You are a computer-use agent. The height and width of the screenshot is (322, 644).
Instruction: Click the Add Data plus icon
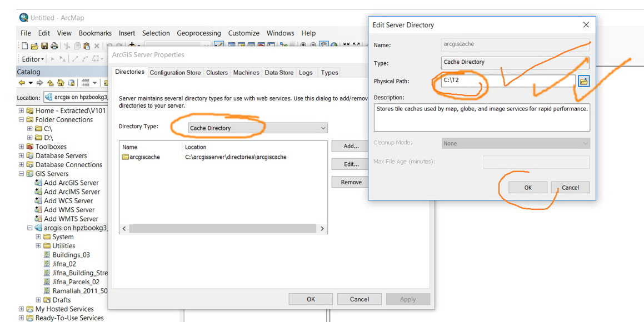132,44
